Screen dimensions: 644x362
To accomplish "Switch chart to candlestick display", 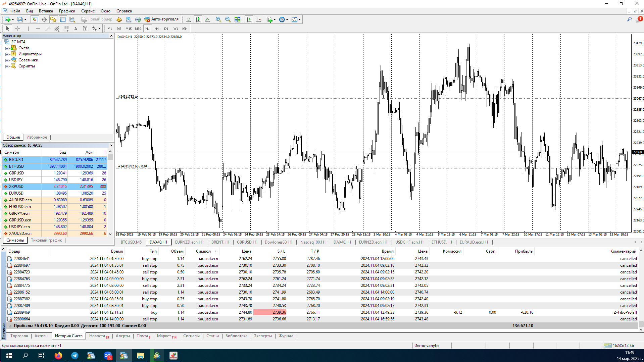I will click(x=198, y=19).
